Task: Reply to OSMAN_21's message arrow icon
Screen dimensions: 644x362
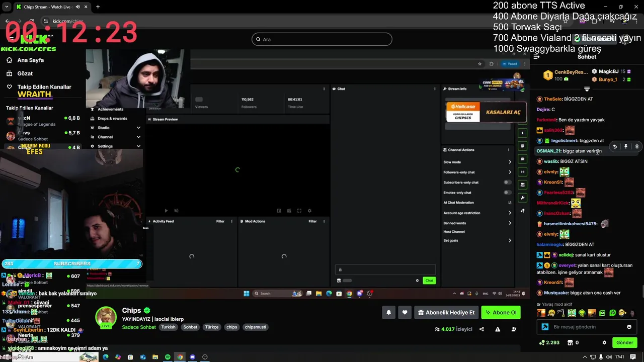Action: point(614,147)
